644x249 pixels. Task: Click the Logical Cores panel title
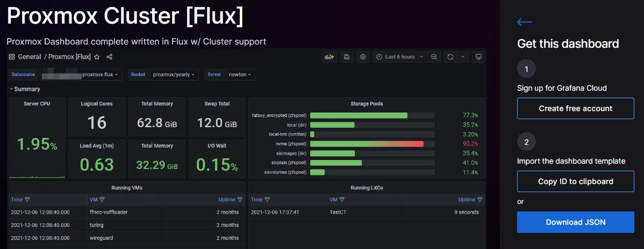(97, 104)
